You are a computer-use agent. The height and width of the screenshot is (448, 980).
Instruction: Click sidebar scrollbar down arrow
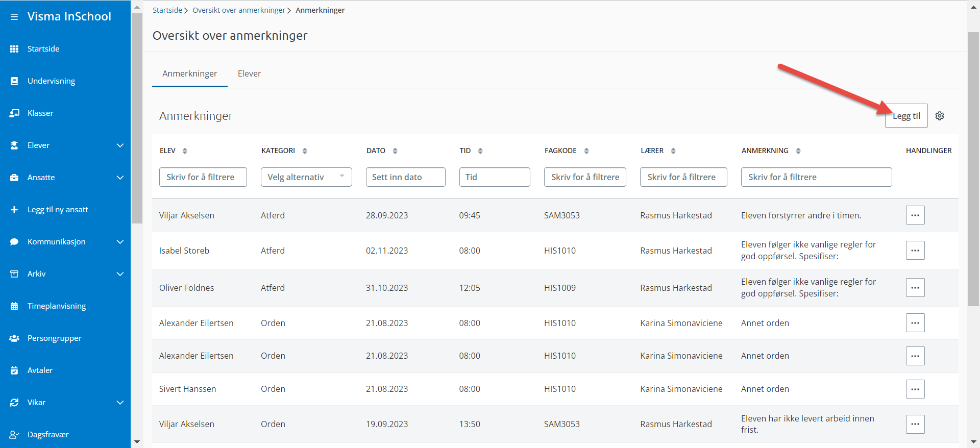[x=137, y=442]
